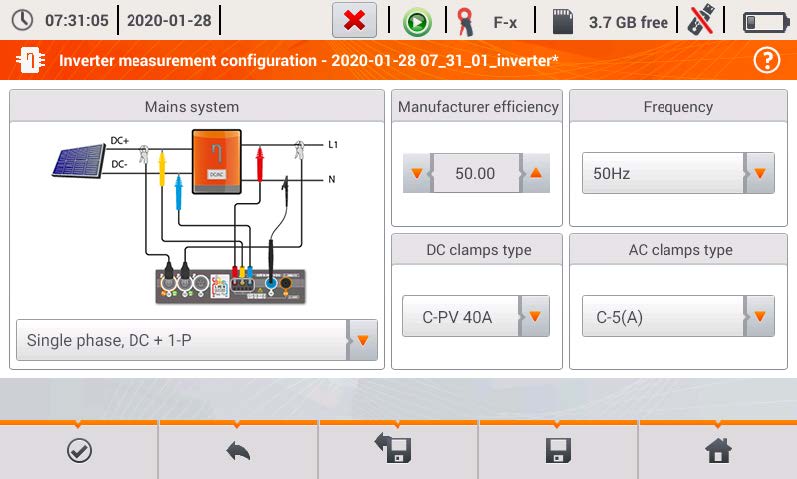Open the DC clamps type dropdown

(x=534, y=317)
